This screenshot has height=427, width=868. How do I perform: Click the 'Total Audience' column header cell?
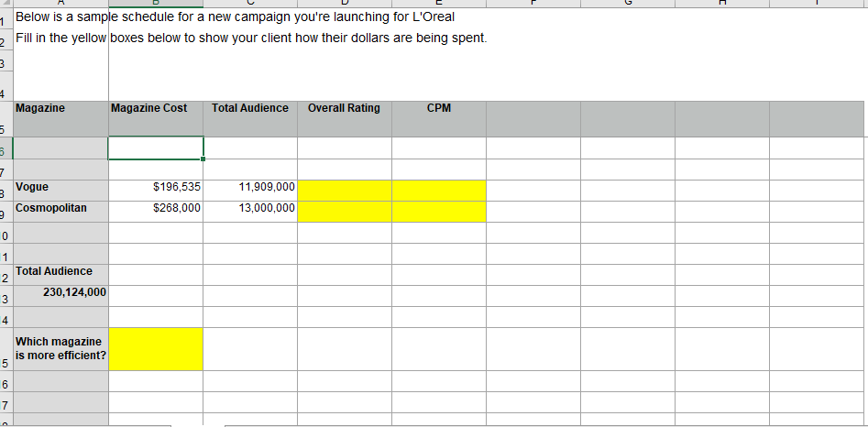coord(250,118)
